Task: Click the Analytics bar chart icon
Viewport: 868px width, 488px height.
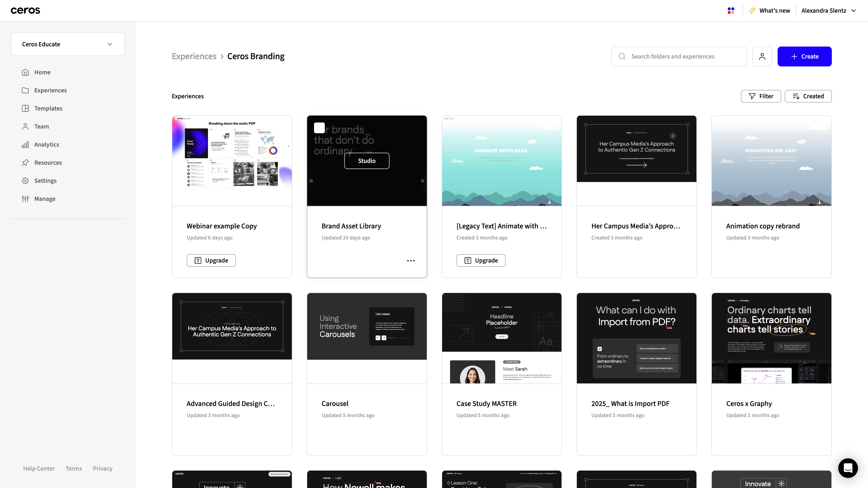Action: pos(25,145)
